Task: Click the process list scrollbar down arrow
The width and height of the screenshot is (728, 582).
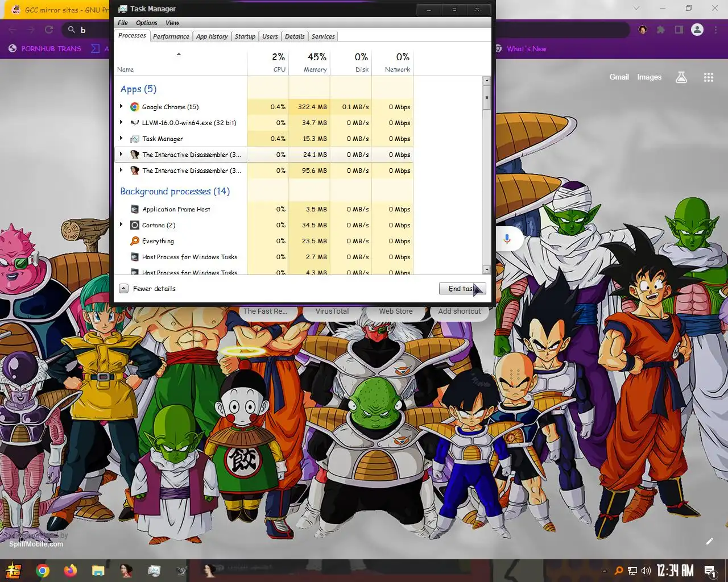Action: pyautogui.click(x=487, y=270)
